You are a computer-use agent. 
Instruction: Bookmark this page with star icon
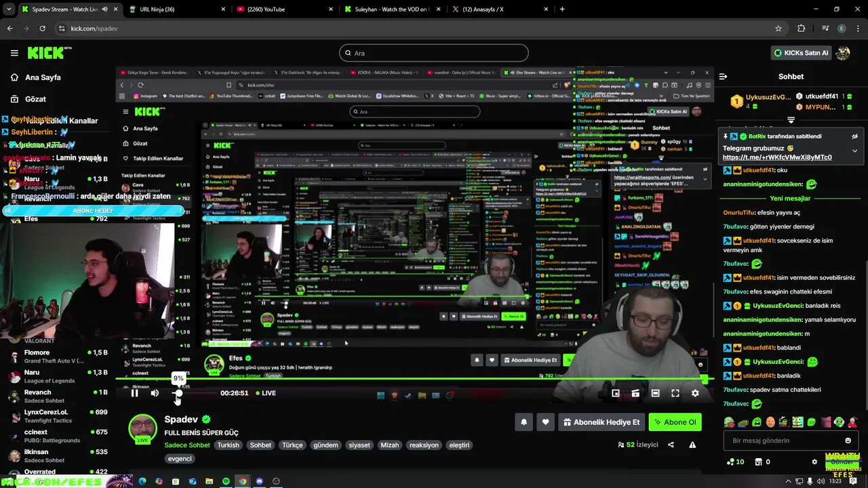point(778,28)
